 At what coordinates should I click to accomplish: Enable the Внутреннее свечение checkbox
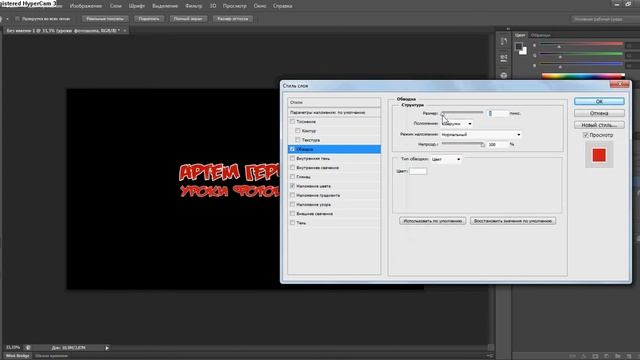292,168
